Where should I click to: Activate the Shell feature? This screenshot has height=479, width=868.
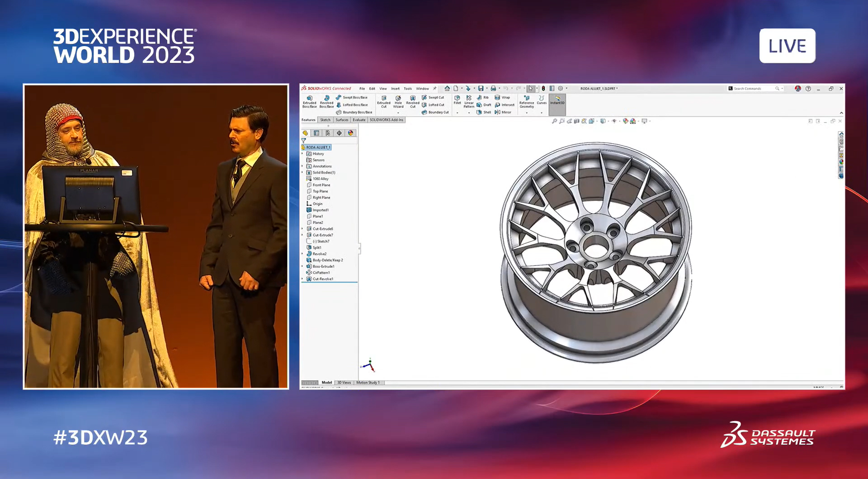(x=486, y=111)
